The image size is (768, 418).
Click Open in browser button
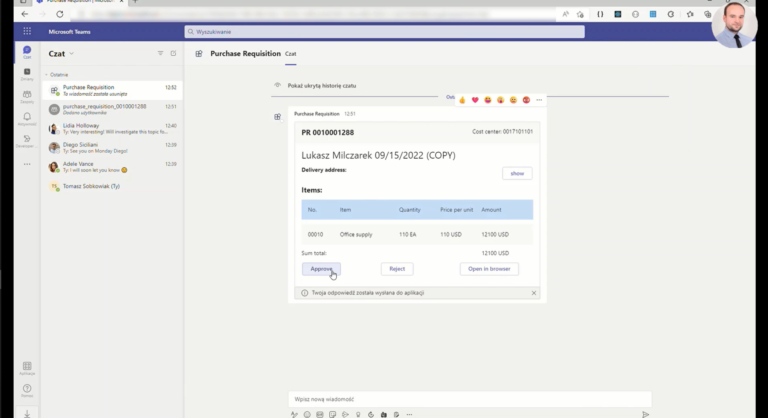tap(489, 269)
